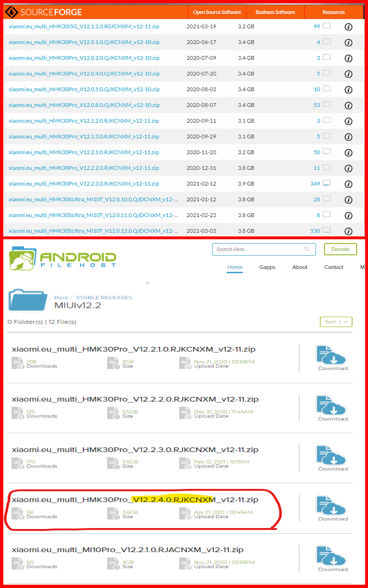Click downloads chart icon for HMK30i5G row

coord(326,26)
